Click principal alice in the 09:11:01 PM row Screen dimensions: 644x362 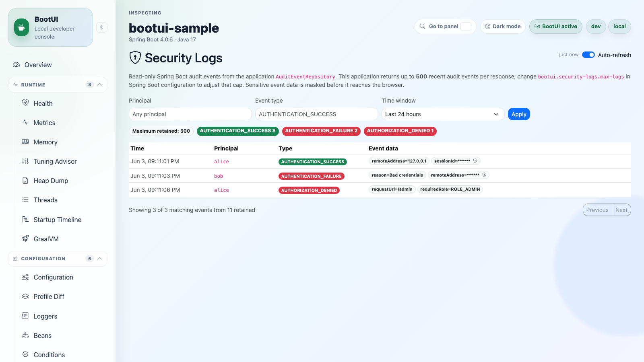pos(221,162)
